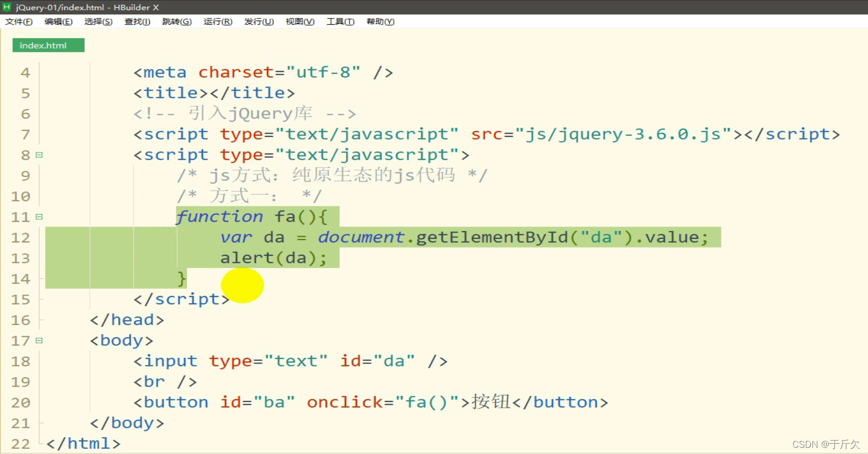Viewport: 868px width, 454px height.
Task: Open the 发行(U) menu
Action: [259, 22]
